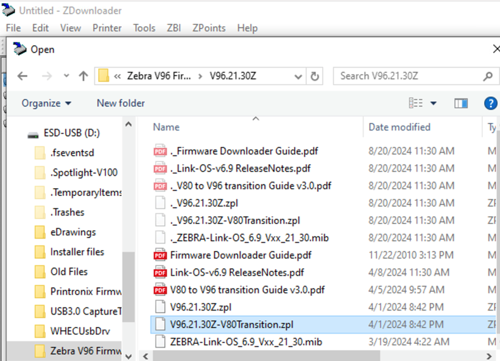Click the tree scroll down arrow
Image resolution: width=500 pixels, height=361 pixels.
[128, 356]
